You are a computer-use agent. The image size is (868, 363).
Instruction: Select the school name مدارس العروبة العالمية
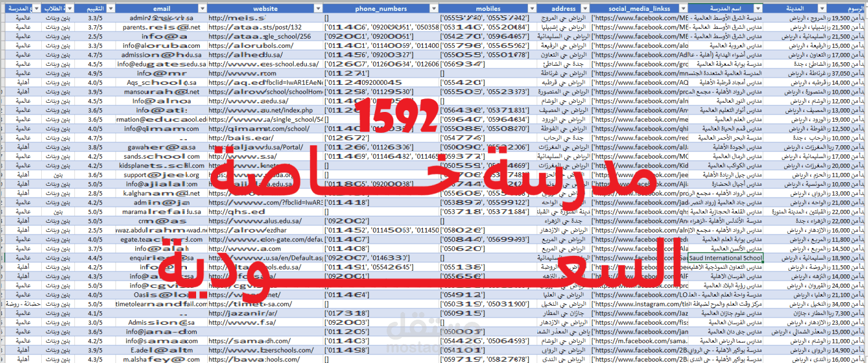coord(725,46)
